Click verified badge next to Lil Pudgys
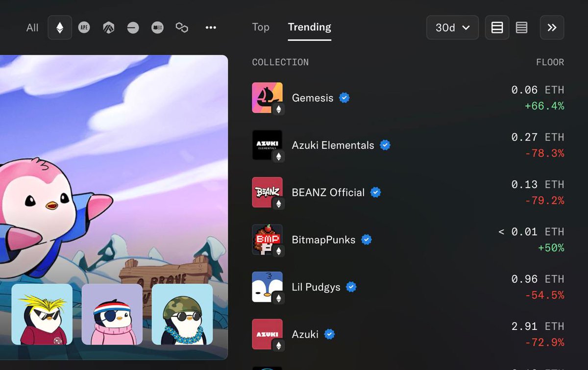The width and height of the screenshot is (588, 370). 351,287
